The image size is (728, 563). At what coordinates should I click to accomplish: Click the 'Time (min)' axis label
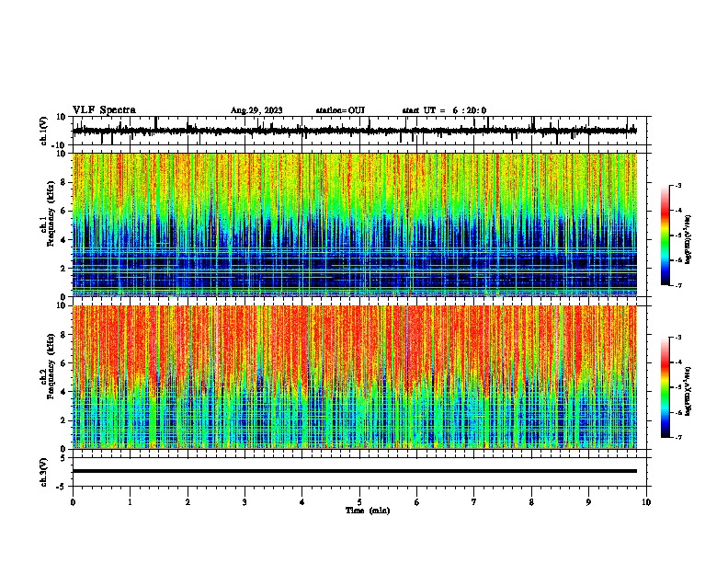(x=368, y=511)
